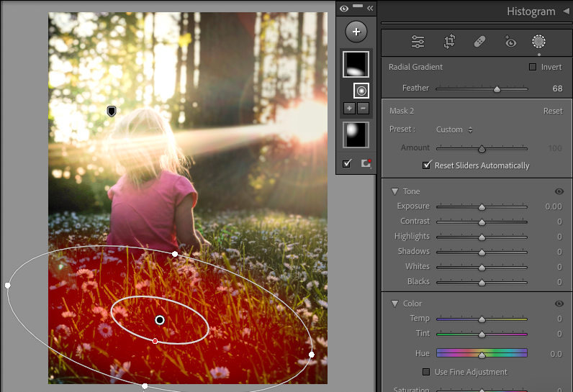Viewport: 573px width, 392px height.
Task: Collapse the Color section triangle
Action: point(394,304)
